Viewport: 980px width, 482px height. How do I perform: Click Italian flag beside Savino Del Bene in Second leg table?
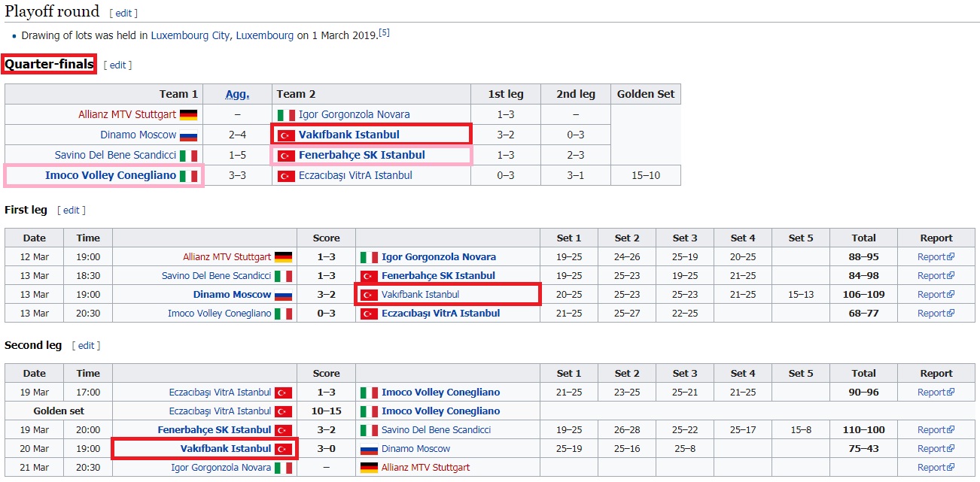pos(369,430)
